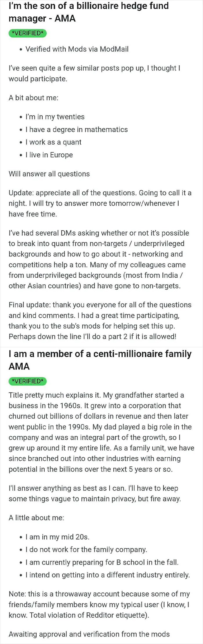The height and width of the screenshot is (644, 203).
Task: Click the first green VERIFIED flair badge
Action: 28,33
